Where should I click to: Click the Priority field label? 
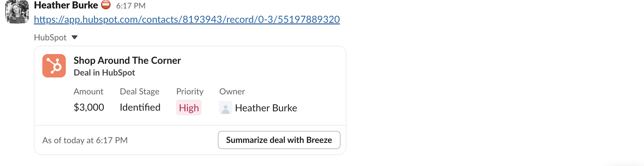190,91
